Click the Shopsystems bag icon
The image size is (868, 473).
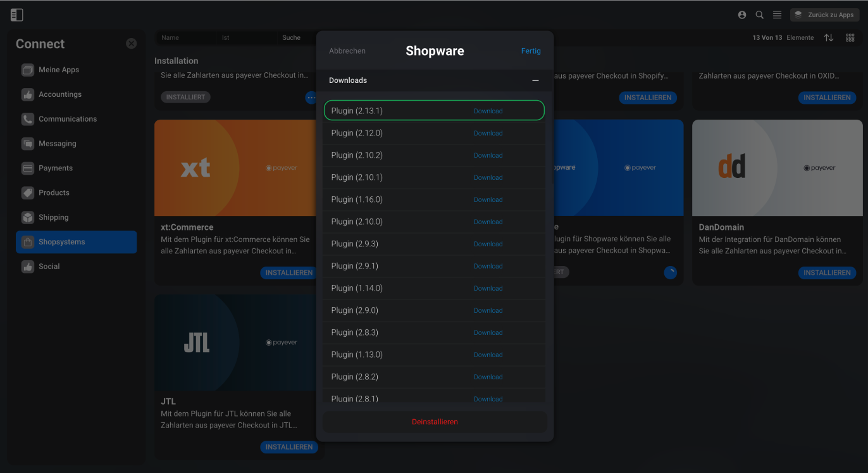coord(27,242)
